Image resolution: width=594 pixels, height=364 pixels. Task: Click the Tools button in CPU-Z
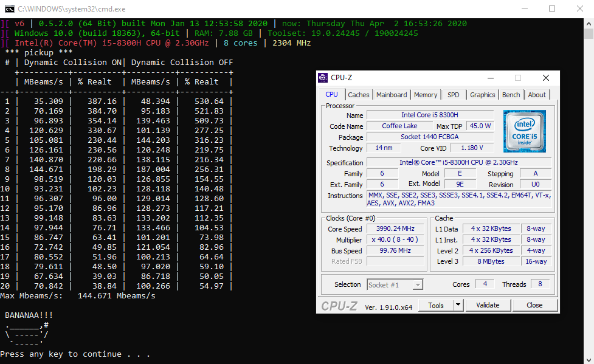pyautogui.click(x=436, y=305)
